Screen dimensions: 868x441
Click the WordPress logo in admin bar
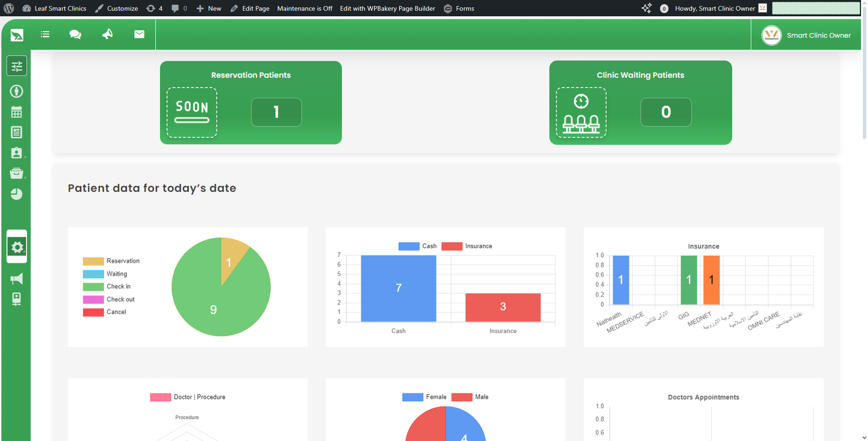pyautogui.click(x=9, y=8)
